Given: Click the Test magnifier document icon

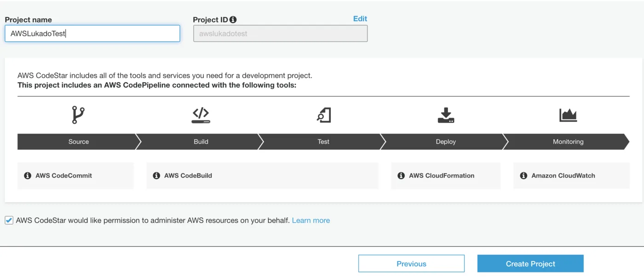Looking at the screenshot, I should pos(324,115).
